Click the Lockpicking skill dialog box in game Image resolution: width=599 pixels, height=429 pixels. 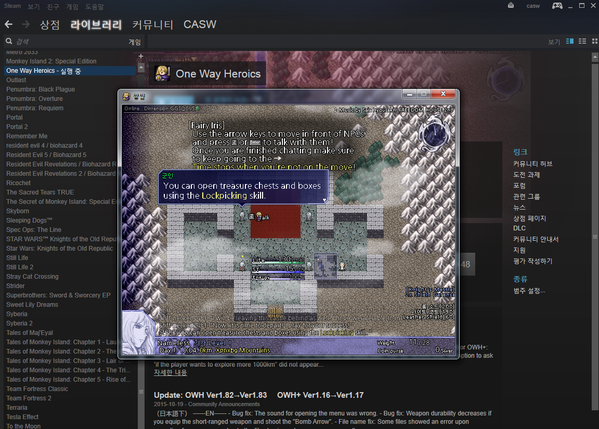243,187
